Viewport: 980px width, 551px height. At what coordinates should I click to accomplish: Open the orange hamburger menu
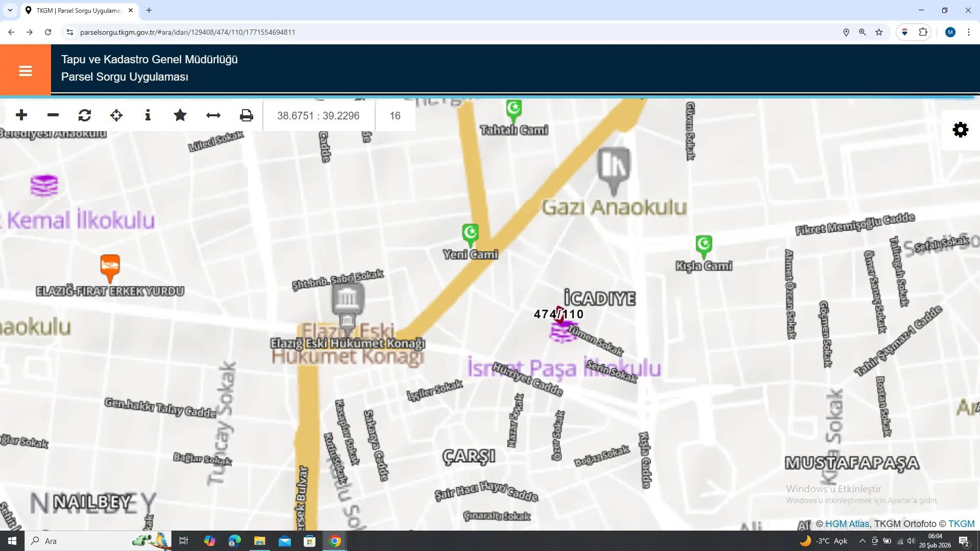(26, 71)
